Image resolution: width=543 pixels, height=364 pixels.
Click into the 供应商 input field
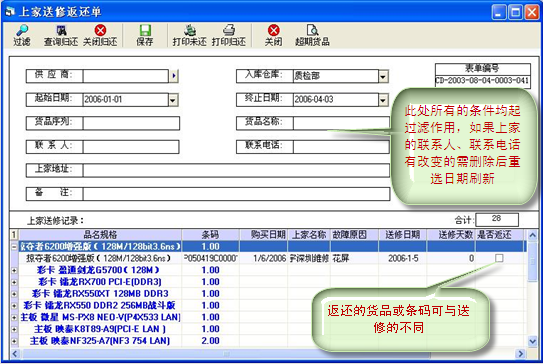pyautogui.click(x=126, y=76)
